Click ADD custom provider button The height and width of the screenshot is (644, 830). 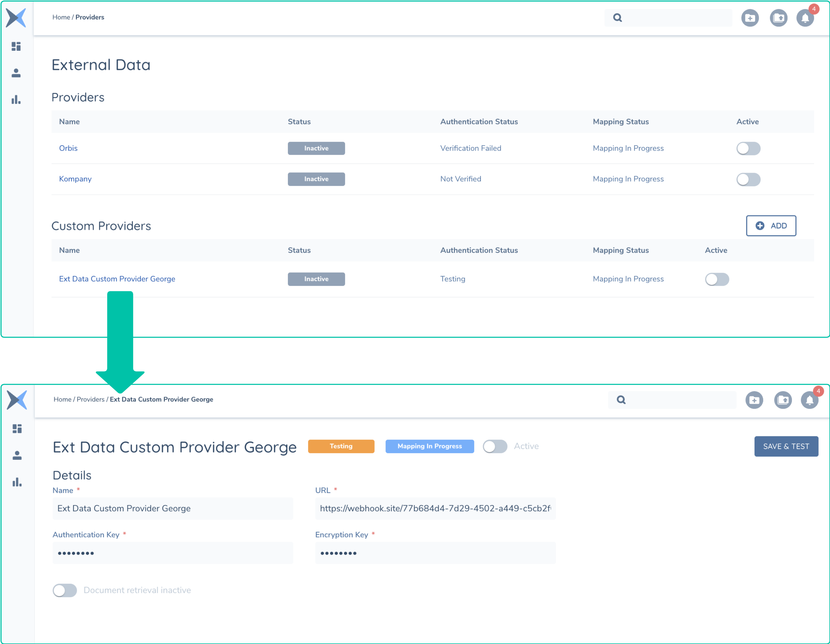(771, 226)
